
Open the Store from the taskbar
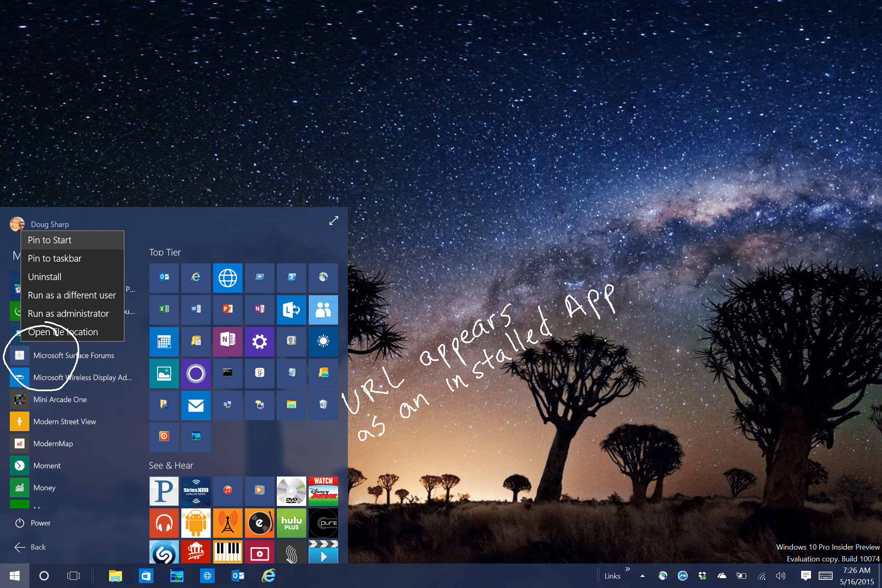(146, 576)
